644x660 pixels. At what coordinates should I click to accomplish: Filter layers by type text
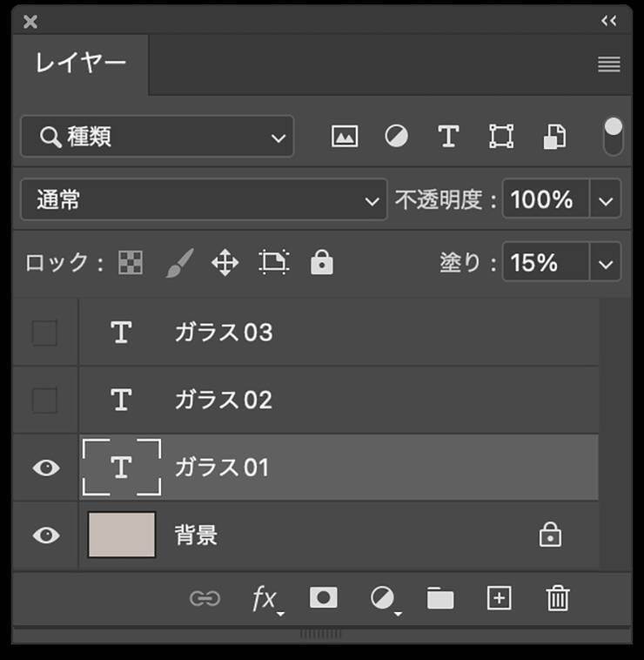[448, 137]
